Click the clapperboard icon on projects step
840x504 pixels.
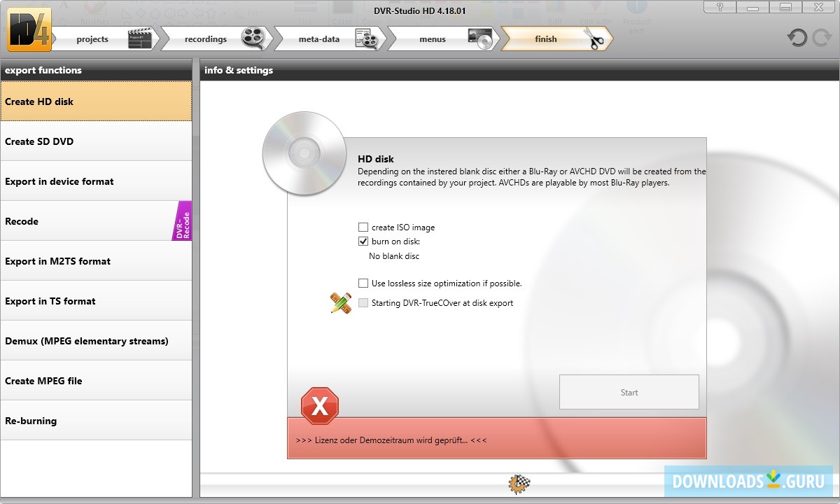pos(140,38)
